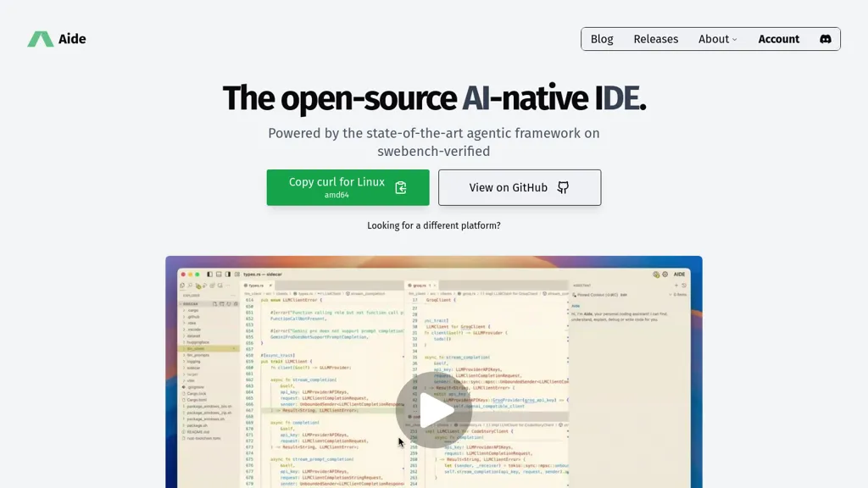The width and height of the screenshot is (868, 488).
Task: Click the Aide brand name text
Action: (72, 39)
